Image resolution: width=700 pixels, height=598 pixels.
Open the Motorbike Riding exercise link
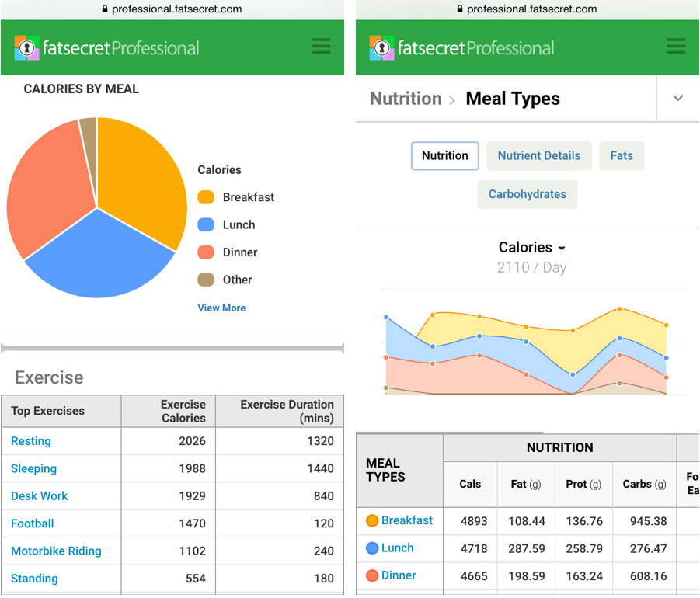56,551
